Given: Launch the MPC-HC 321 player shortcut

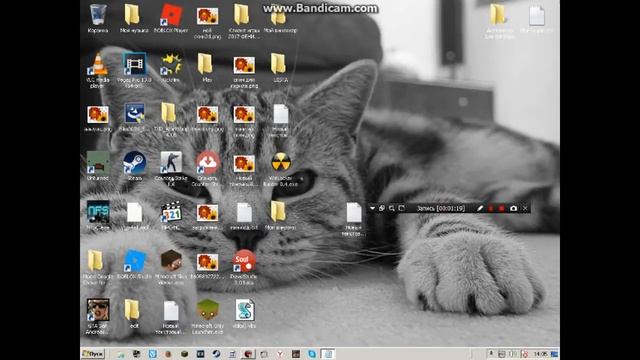Looking at the screenshot, I should tap(171, 212).
